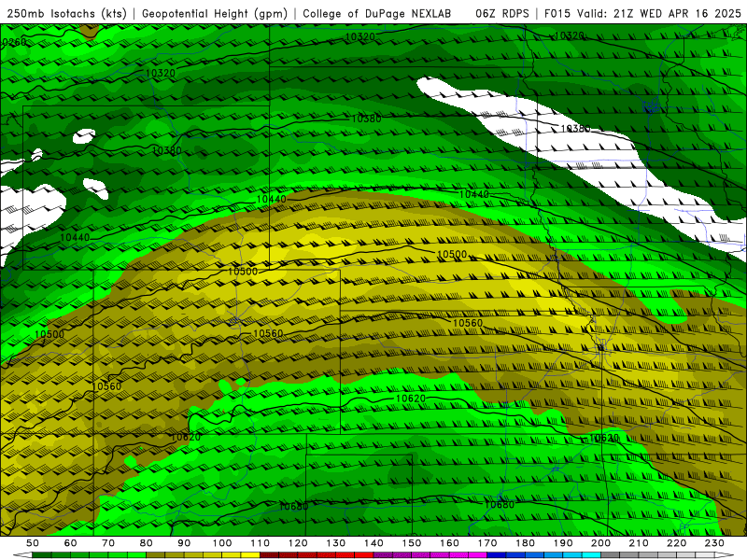Click the darkest green color bar segment

pos(42,555)
